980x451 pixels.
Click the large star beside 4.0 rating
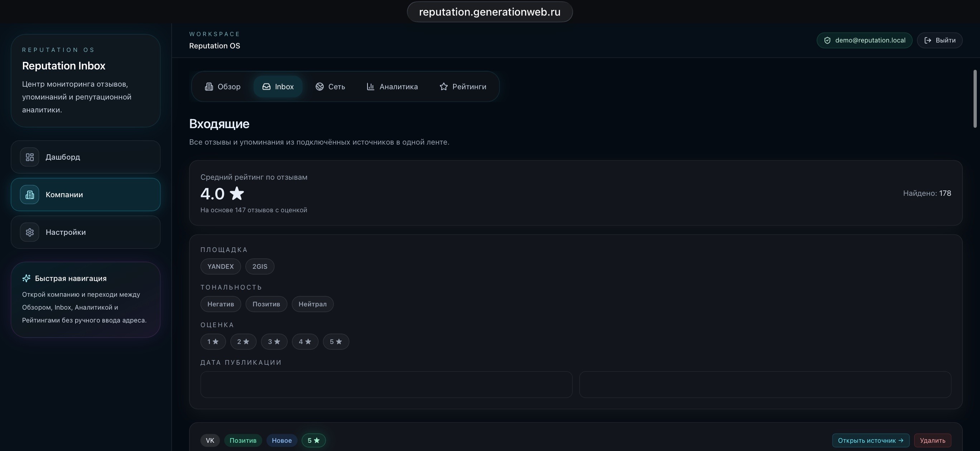pos(237,193)
